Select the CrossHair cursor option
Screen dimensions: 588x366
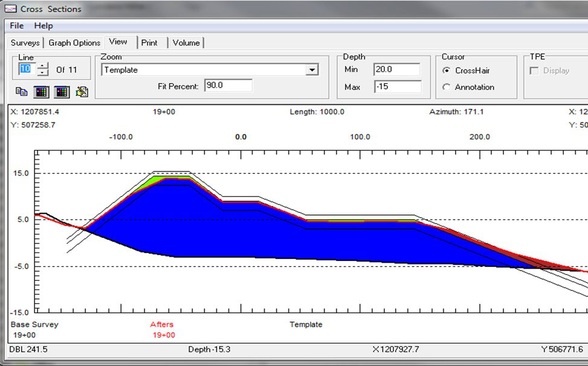(x=446, y=71)
